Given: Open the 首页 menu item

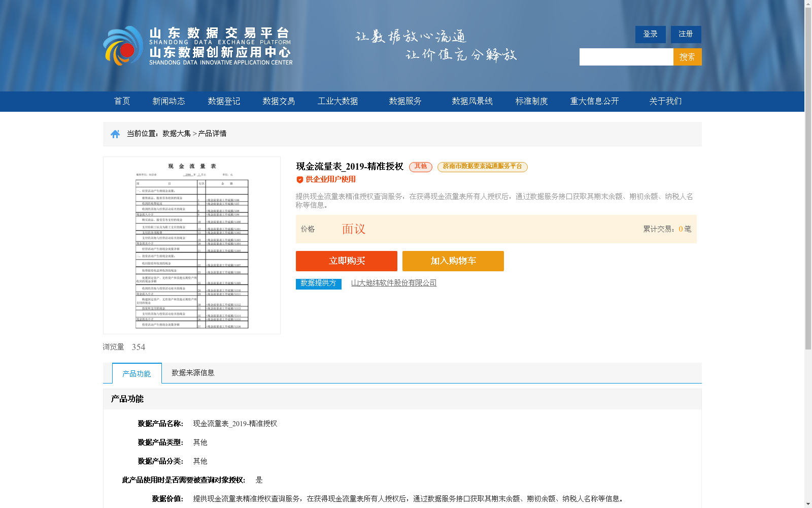Looking at the screenshot, I should (x=122, y=101).
